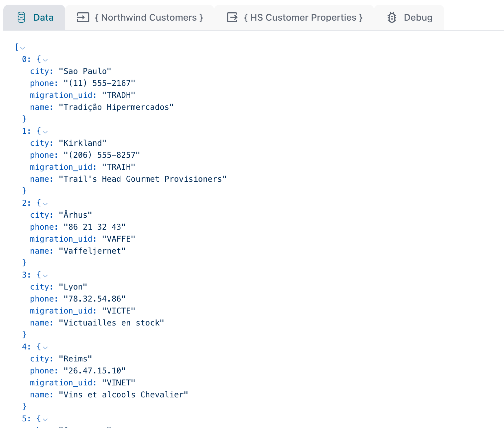Click the database icon on Data tab
Viewport: 504px width, 428px height.
[21, 17]
